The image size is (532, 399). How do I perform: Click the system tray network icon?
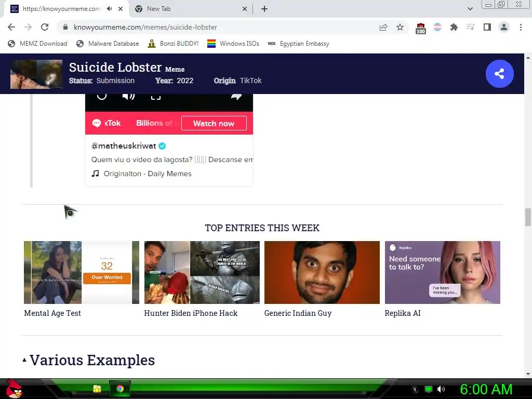[x=429, y=389]
